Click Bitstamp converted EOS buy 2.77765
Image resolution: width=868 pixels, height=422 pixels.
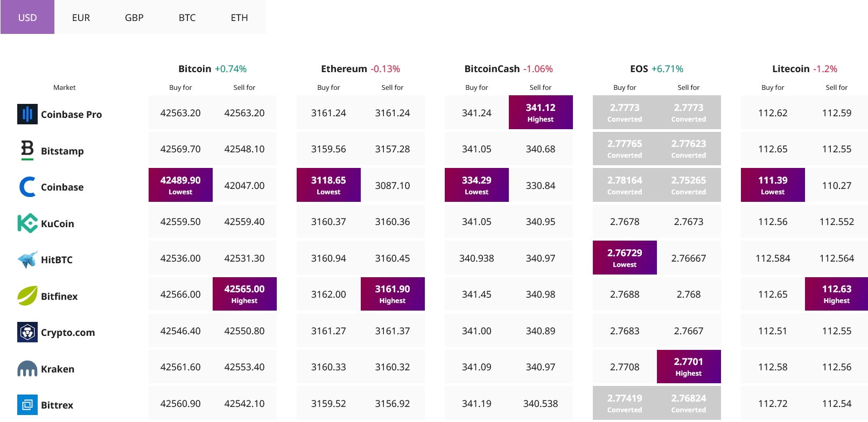pyautogui.click(x=625, y=149)
